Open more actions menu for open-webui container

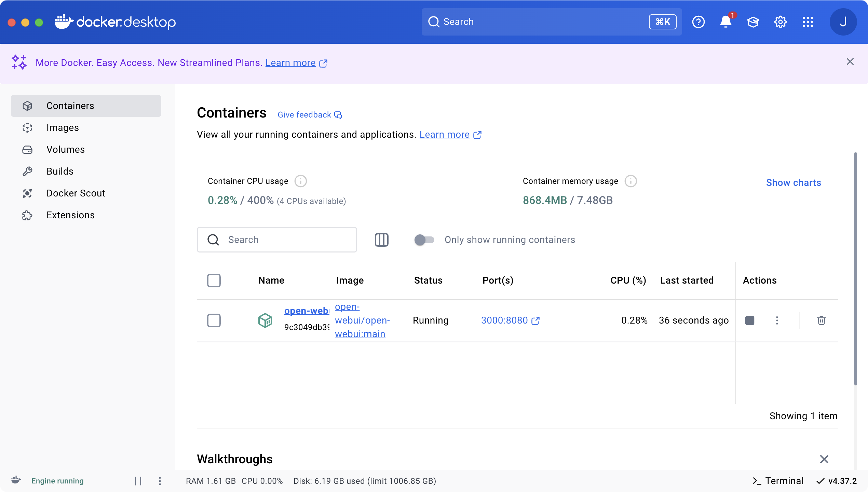[x=777, y=320]
